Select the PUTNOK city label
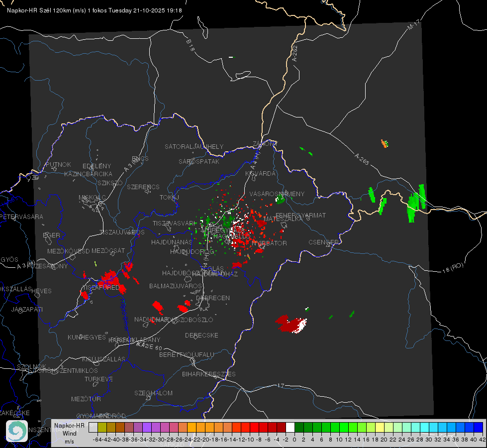Image resolution: width=487 pixels, height=448 pixels. [x=58, y=164]
